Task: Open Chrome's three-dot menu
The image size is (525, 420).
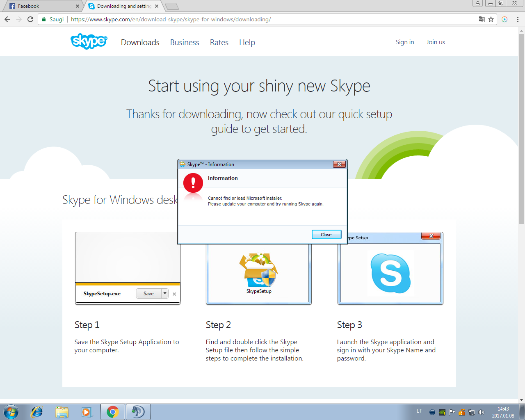Action: [x=518, y=19]
